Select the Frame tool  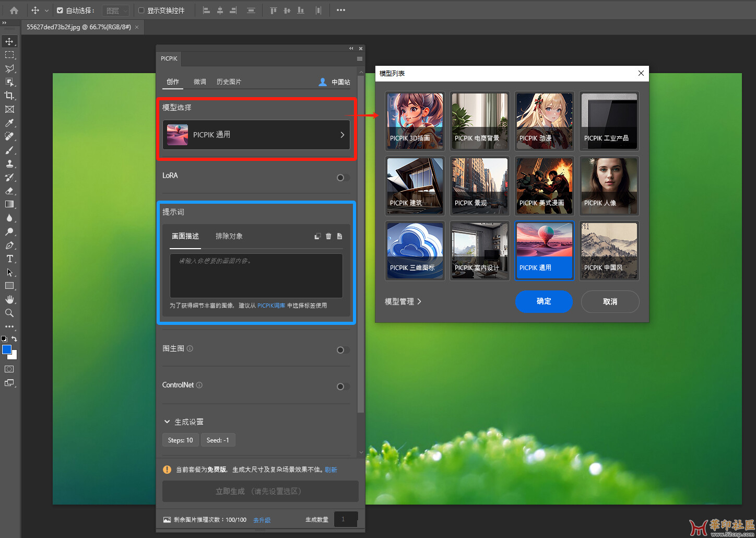click(x=9, y=109)
